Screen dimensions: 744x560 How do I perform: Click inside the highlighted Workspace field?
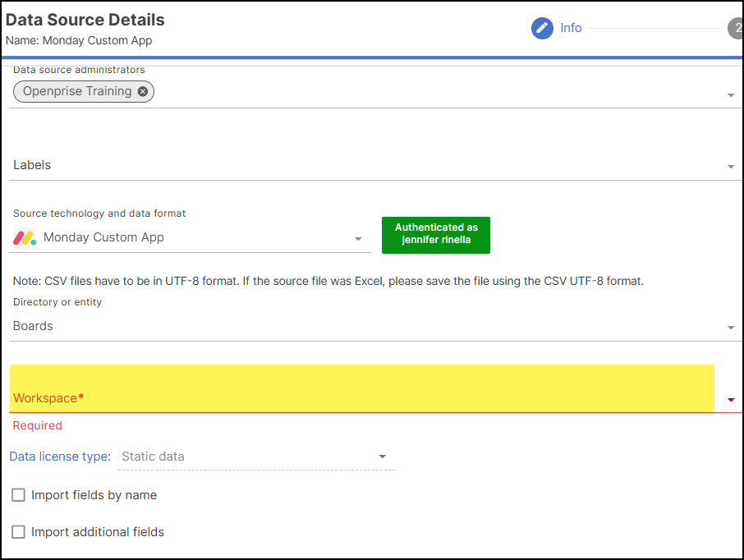pyautogui.click(x=361, y=389)
